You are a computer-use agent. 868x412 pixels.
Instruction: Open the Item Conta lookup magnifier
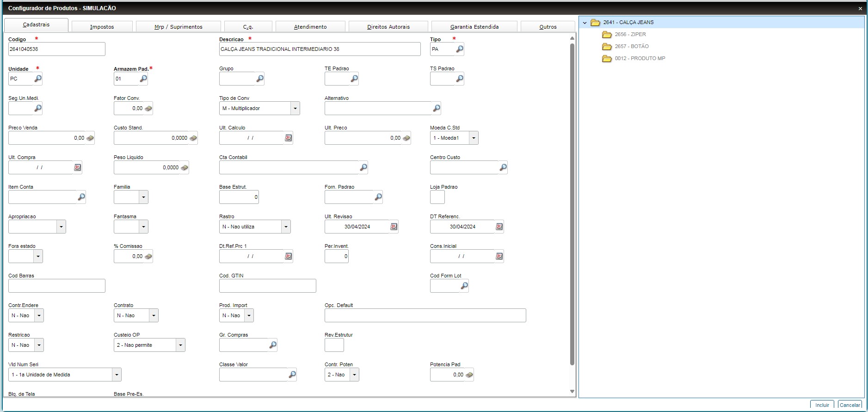(81, 197)
